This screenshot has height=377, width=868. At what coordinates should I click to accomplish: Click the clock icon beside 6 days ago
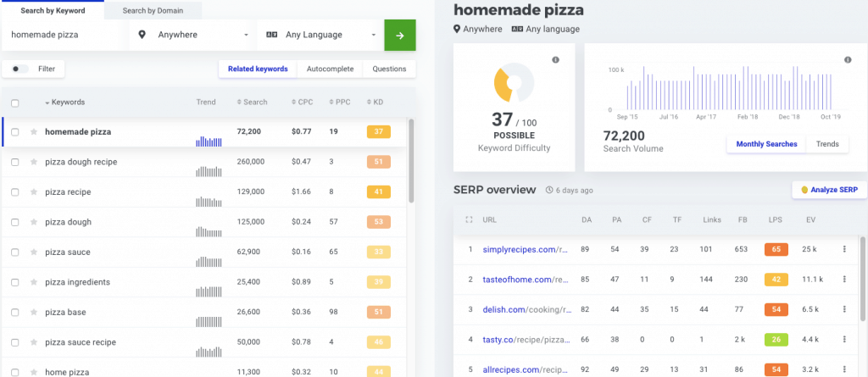pyautogui.click(x=549, y=191)
